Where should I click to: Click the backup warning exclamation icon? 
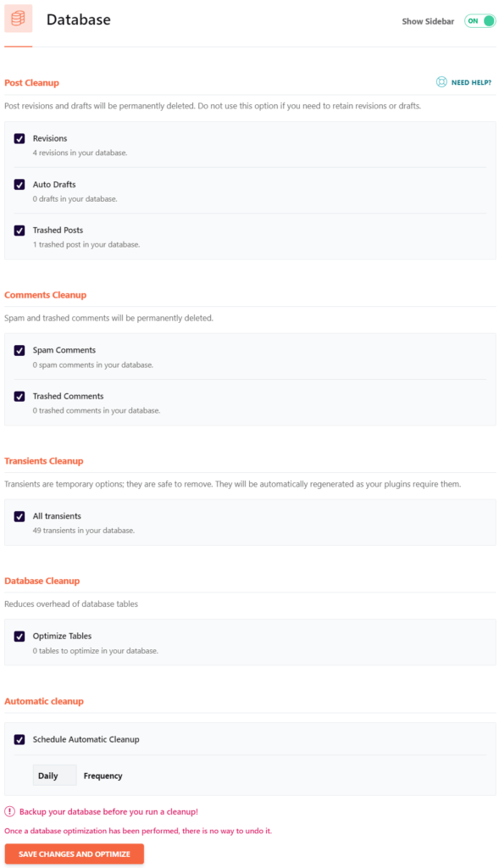click(10, 811)
